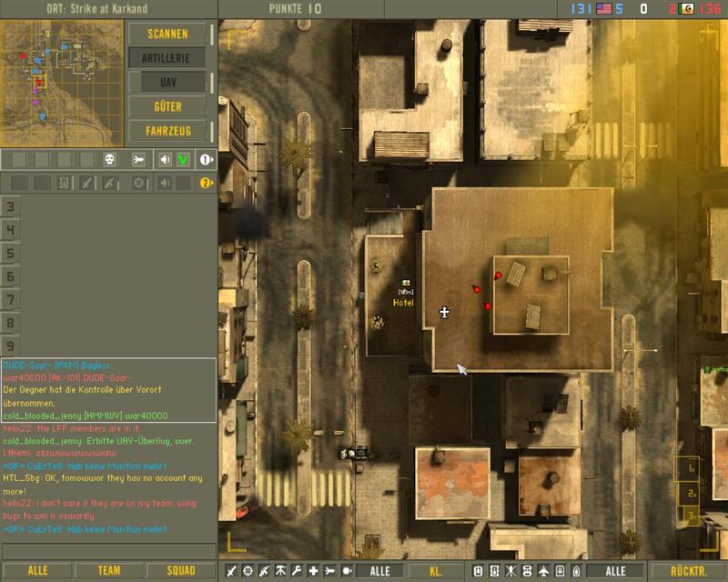
Task: Toggle the speaker icon in squad row 2
Action: click(165, 184)
